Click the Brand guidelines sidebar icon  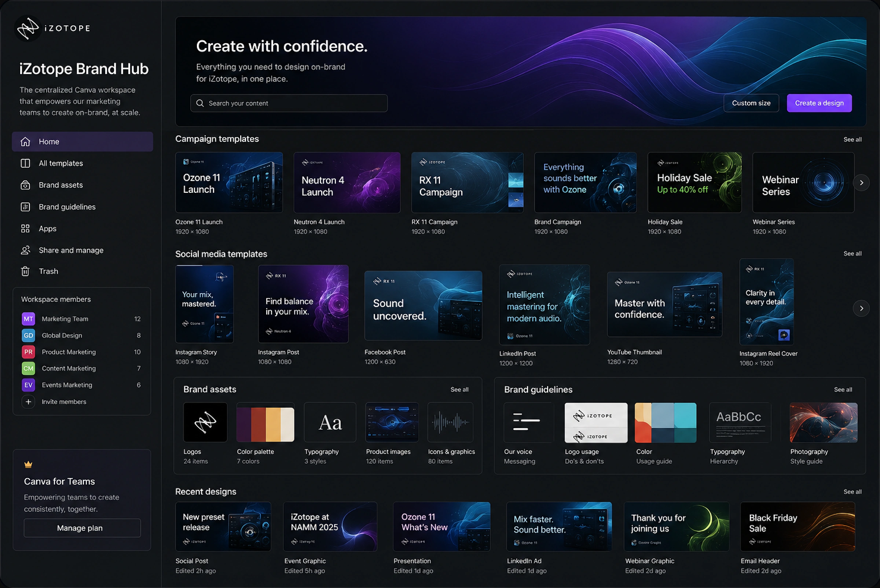click(x=25, y=207)
